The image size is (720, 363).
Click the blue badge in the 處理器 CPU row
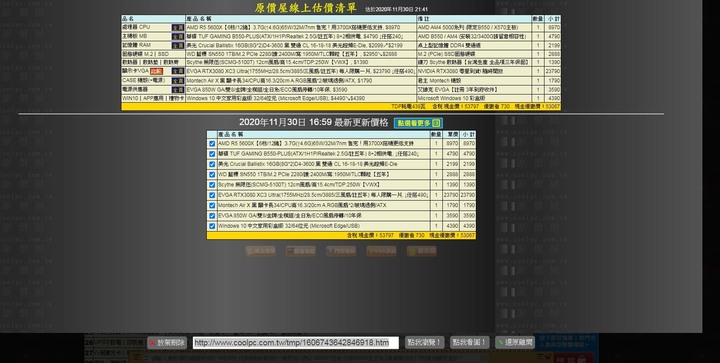click(x=178, y=28)
